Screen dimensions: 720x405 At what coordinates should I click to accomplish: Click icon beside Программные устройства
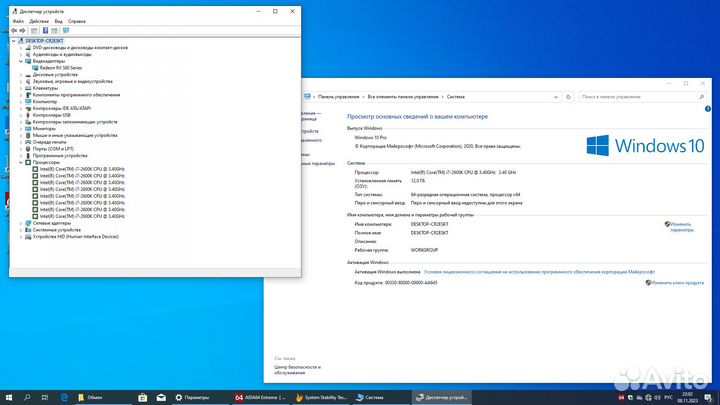coord(28,156)
